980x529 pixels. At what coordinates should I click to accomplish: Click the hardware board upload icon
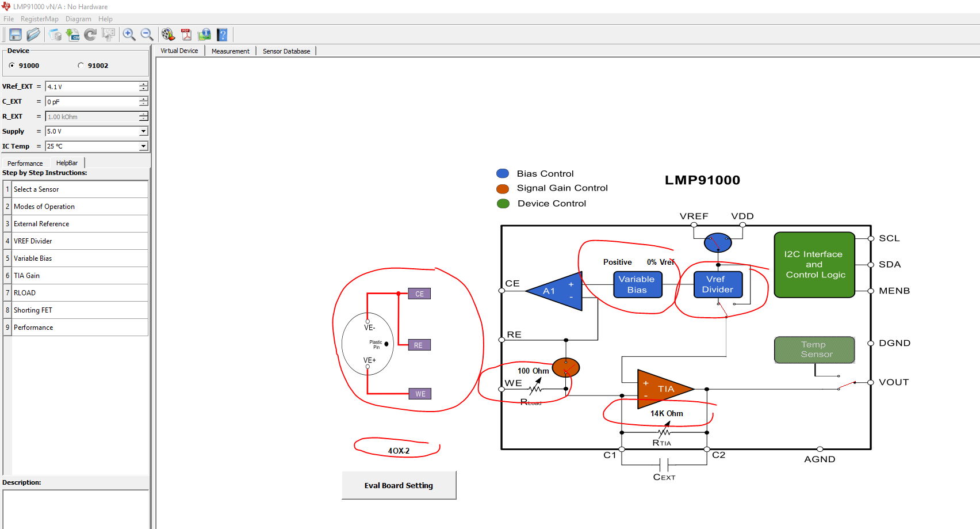[x=108, y=35]
